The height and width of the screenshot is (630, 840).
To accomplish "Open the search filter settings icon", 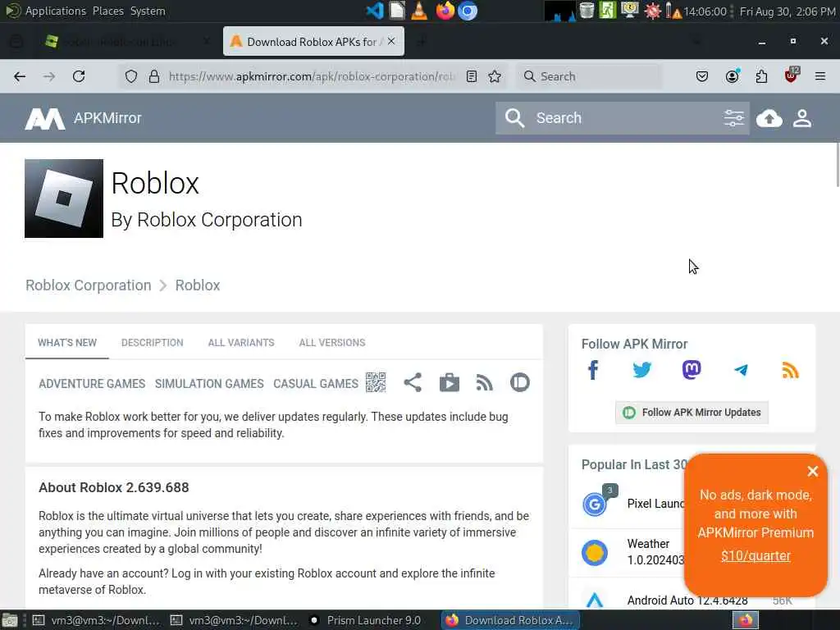I will (x=734, y=118).
